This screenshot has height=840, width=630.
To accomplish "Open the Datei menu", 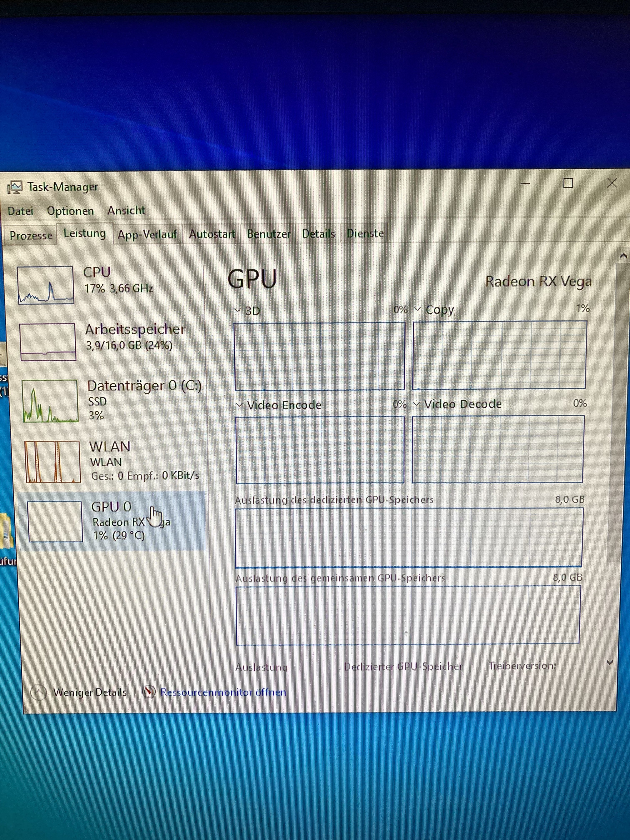I will coord(20,211).
